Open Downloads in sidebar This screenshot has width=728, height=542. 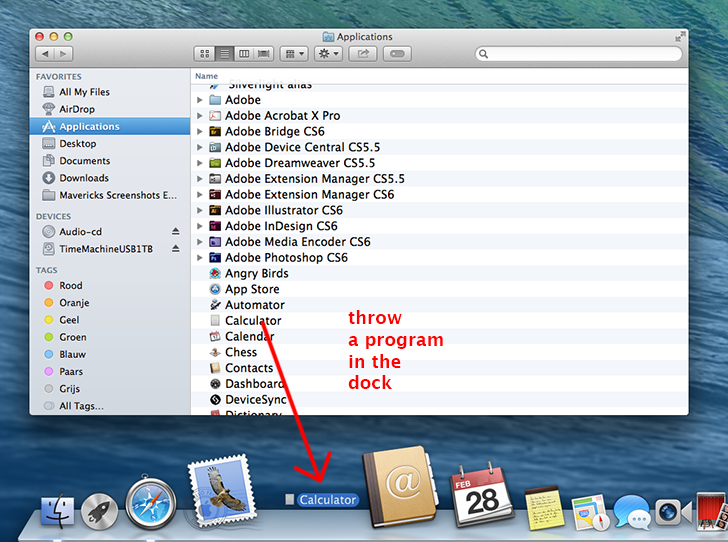tap(110, 178)
